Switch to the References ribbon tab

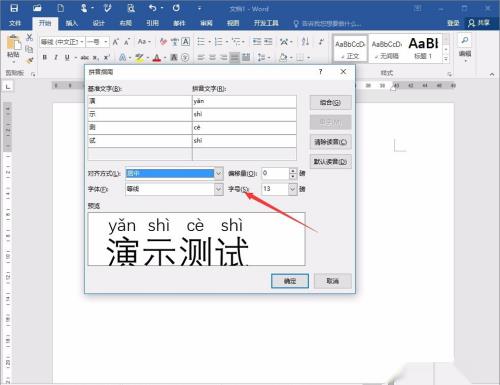coord(152,23)
